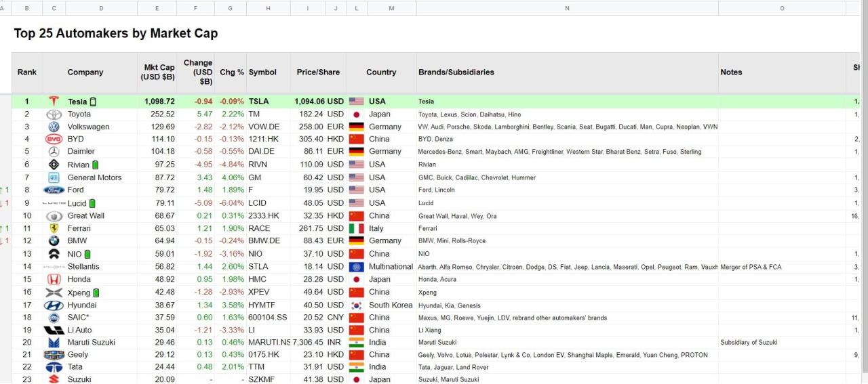Click the green up-arrow rank change for Ford
The width and height of the screenshot is (868, 384).
tap(5, 190)
